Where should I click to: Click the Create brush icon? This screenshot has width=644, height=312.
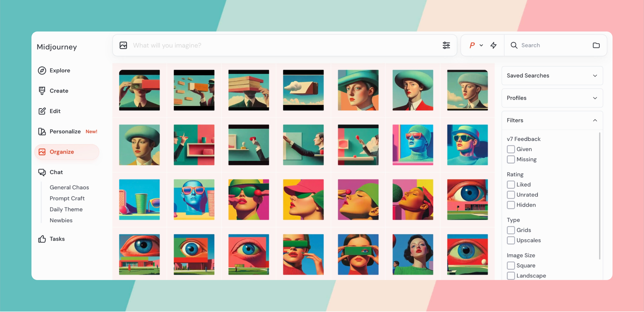pyautogui.click(x=42, y=91)
